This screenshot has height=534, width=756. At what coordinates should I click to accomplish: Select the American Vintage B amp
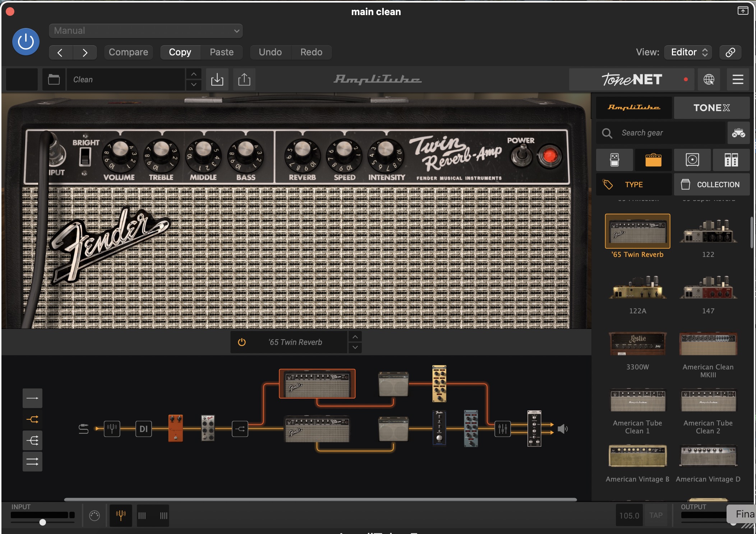click(x=637, y=456)
